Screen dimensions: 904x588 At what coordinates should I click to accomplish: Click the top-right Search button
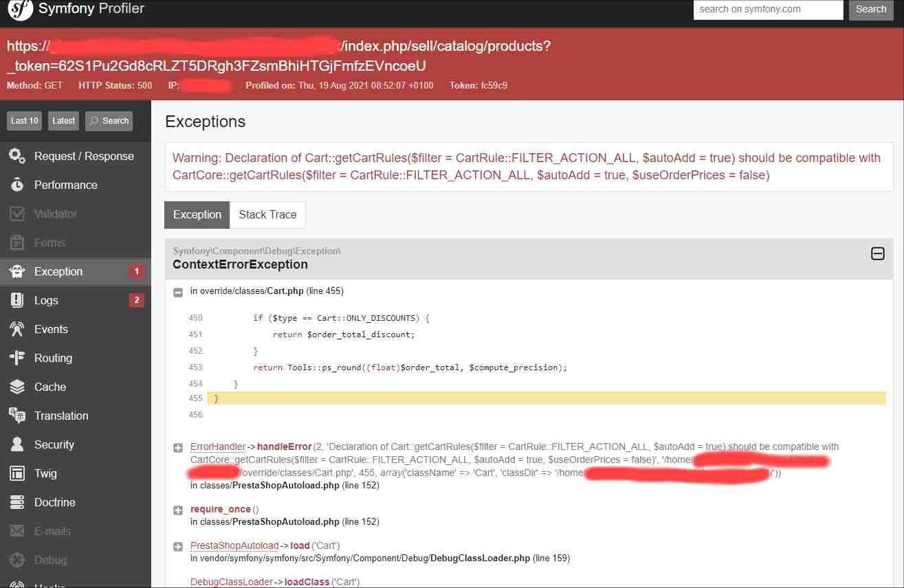click(x=871, y=10)
